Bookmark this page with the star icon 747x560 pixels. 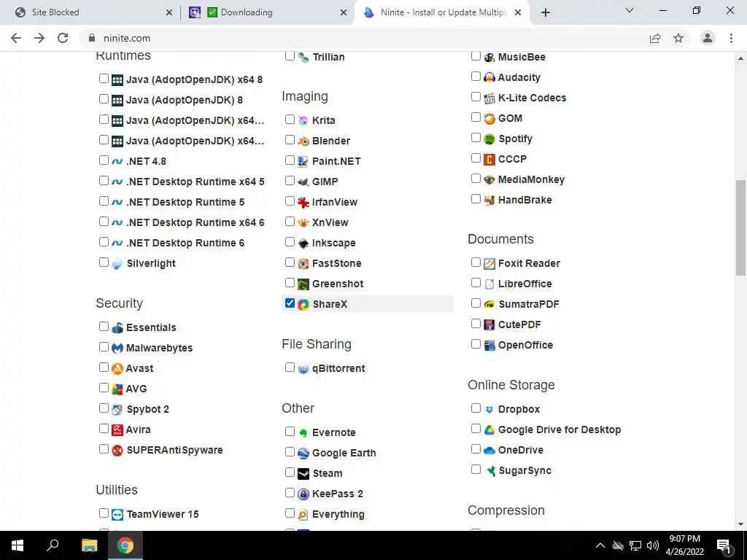678,38
